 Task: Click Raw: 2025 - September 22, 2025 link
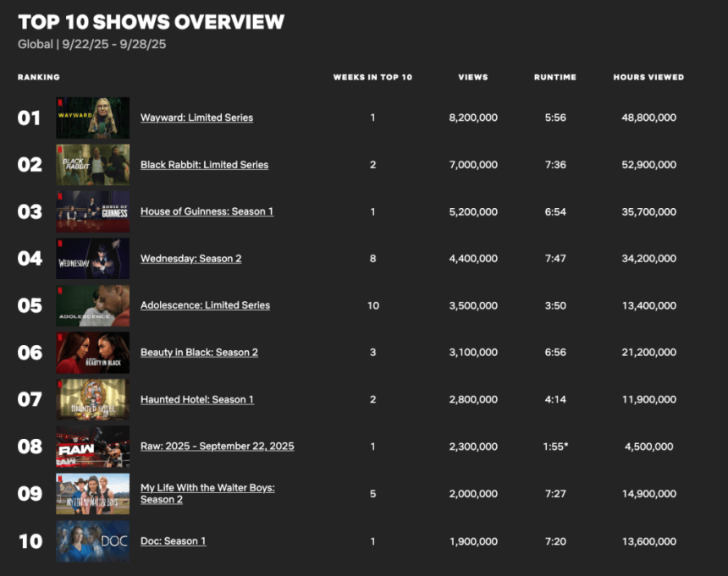(x=217, y=446)
